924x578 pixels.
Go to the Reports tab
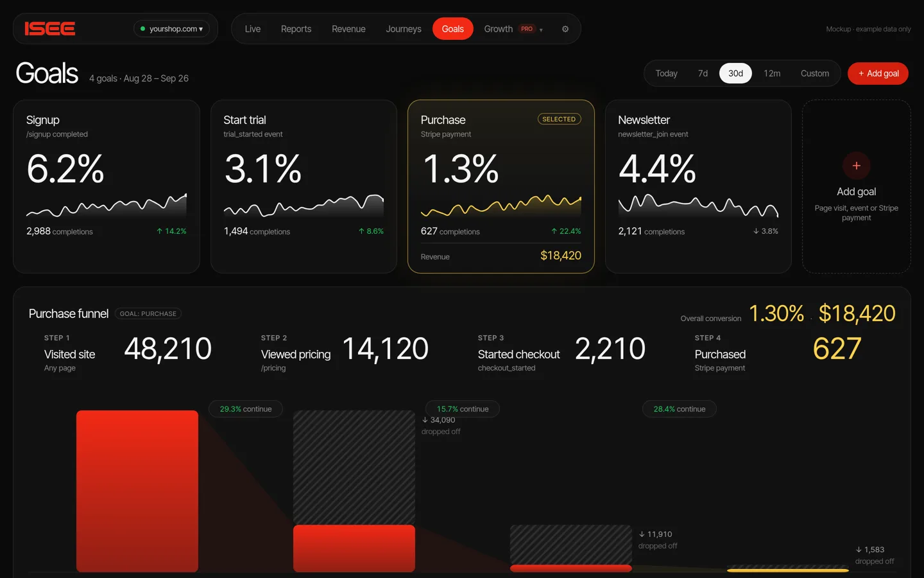coord(296,29)
